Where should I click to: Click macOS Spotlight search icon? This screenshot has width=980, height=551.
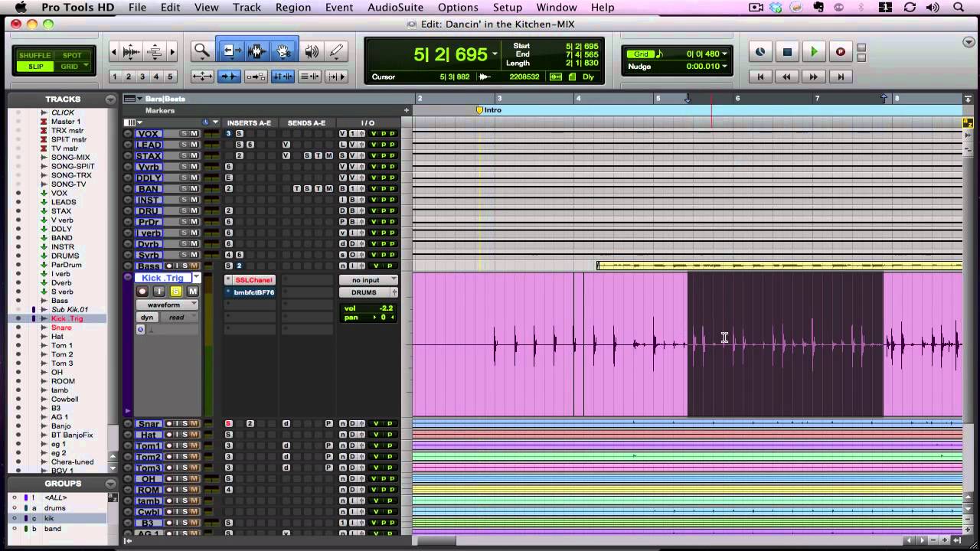[959, 7]
